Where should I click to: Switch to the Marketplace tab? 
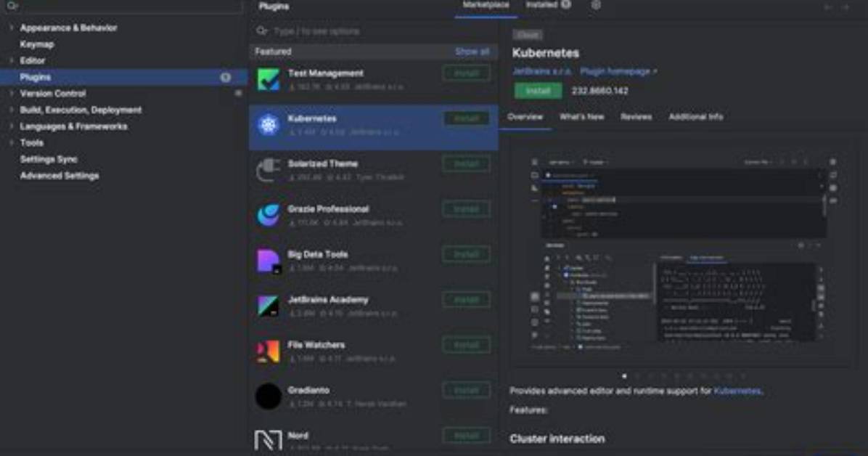[x=486, y=5]
